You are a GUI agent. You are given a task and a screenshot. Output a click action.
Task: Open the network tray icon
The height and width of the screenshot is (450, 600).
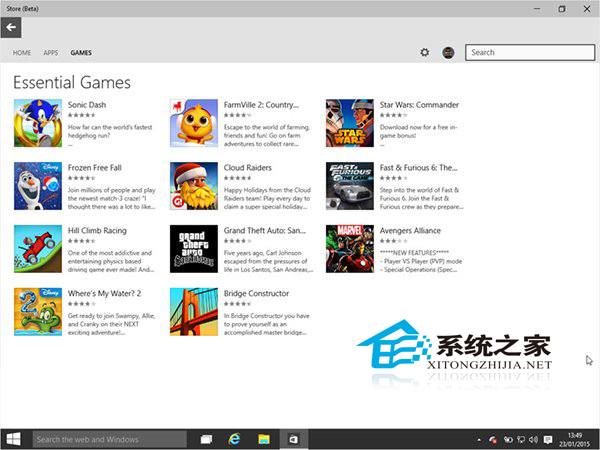point(521,440)
